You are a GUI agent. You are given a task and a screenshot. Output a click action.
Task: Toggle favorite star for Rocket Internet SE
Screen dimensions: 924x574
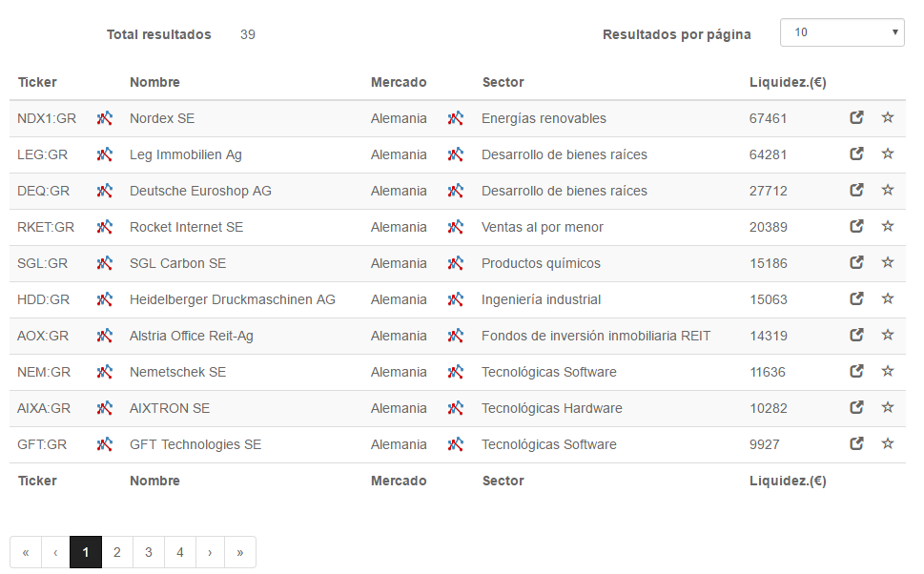coord(888,226)
